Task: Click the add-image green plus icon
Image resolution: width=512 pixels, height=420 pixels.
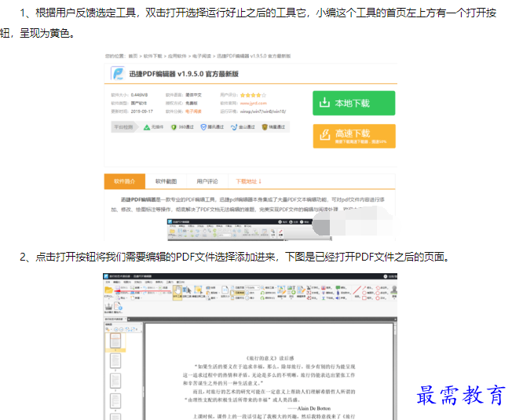Action: [x=291, y=290]
